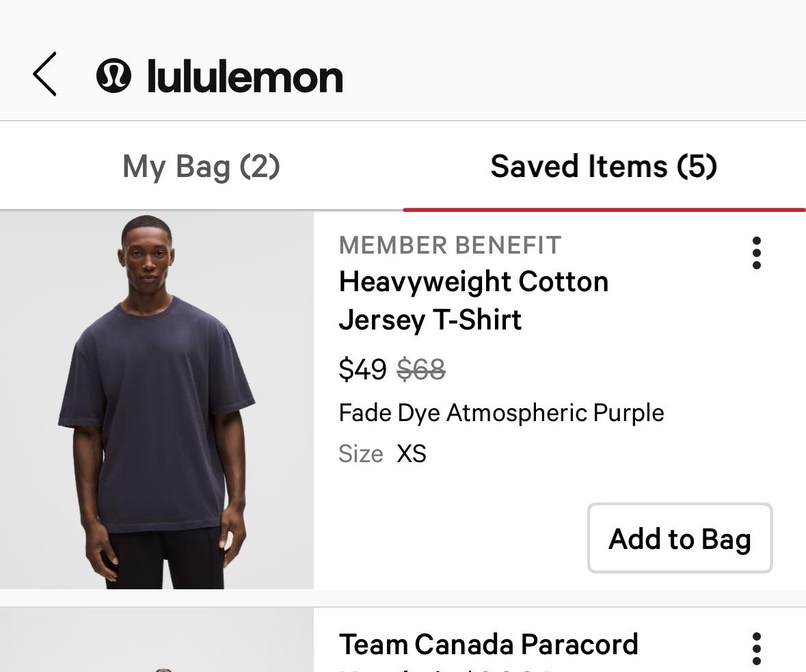The image size is (806, 672).
Task: Click the XS size value
Action: point(412,454)
